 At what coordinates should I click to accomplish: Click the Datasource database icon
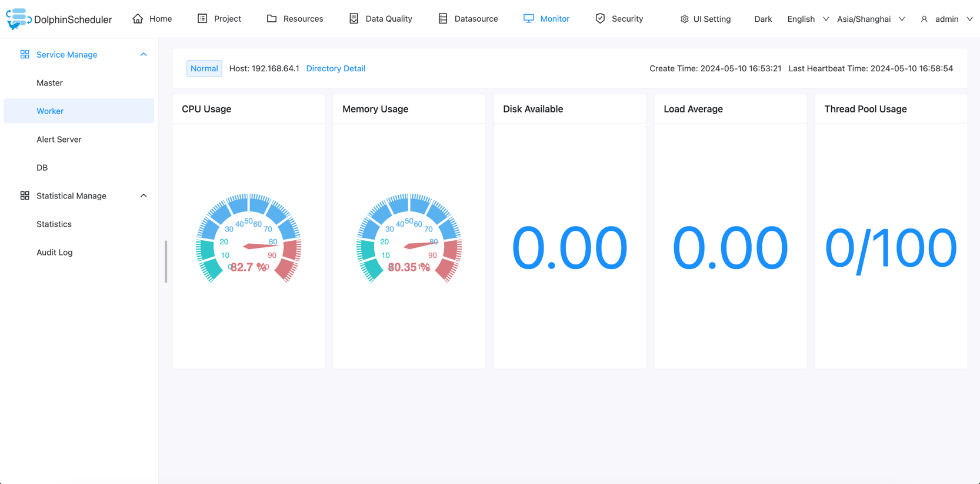443,19
